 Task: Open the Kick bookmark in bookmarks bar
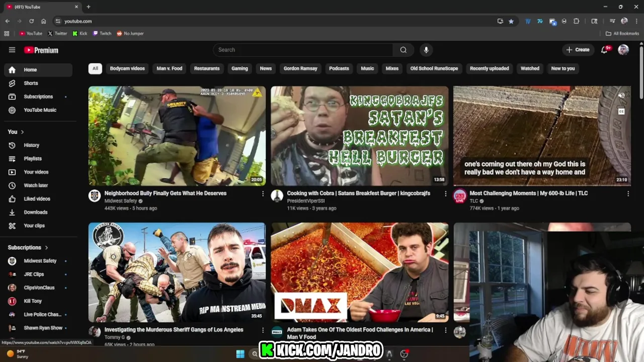79,33
